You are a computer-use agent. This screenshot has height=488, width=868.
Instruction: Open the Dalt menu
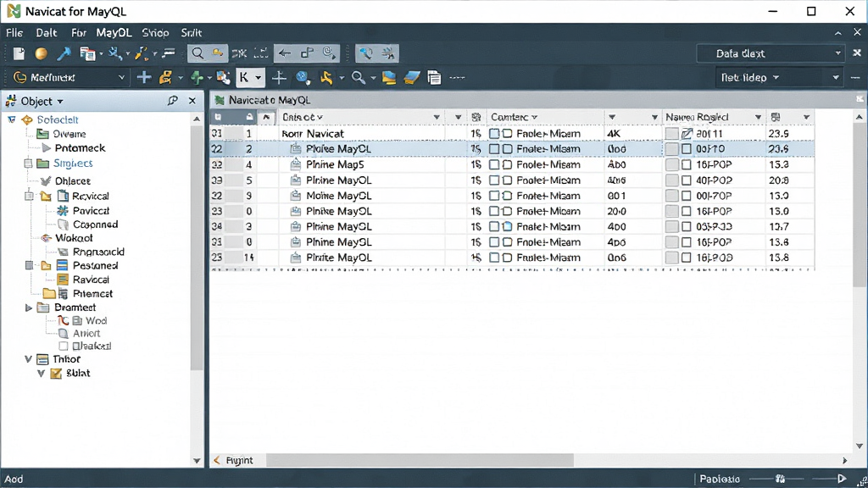[x=47, y=33]
